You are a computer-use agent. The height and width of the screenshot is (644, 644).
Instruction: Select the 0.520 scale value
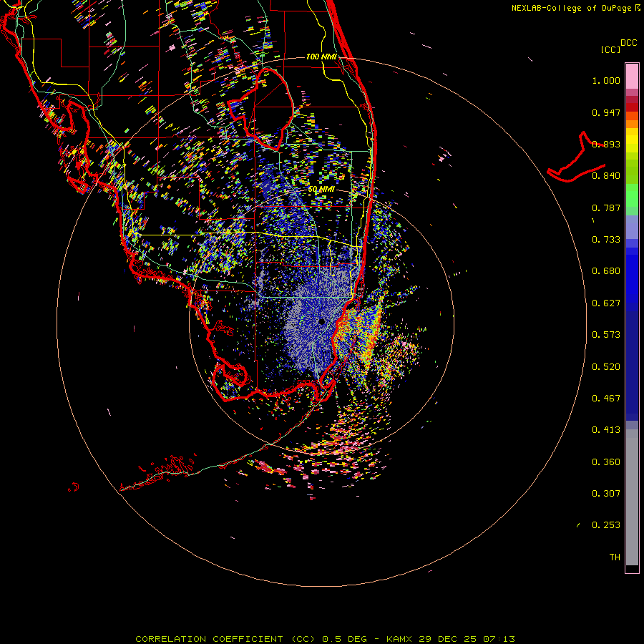point(606,367)
